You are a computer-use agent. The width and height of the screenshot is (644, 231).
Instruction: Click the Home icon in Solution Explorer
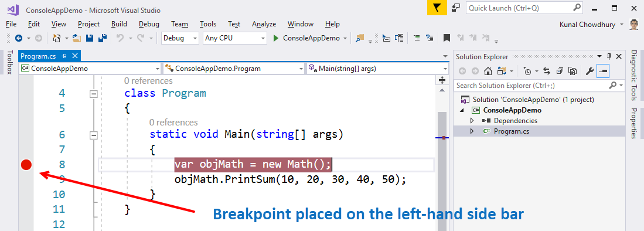(488, 71)
